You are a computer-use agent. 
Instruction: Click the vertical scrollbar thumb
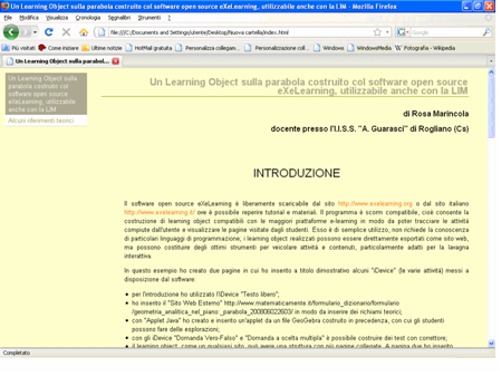point(491,107)
